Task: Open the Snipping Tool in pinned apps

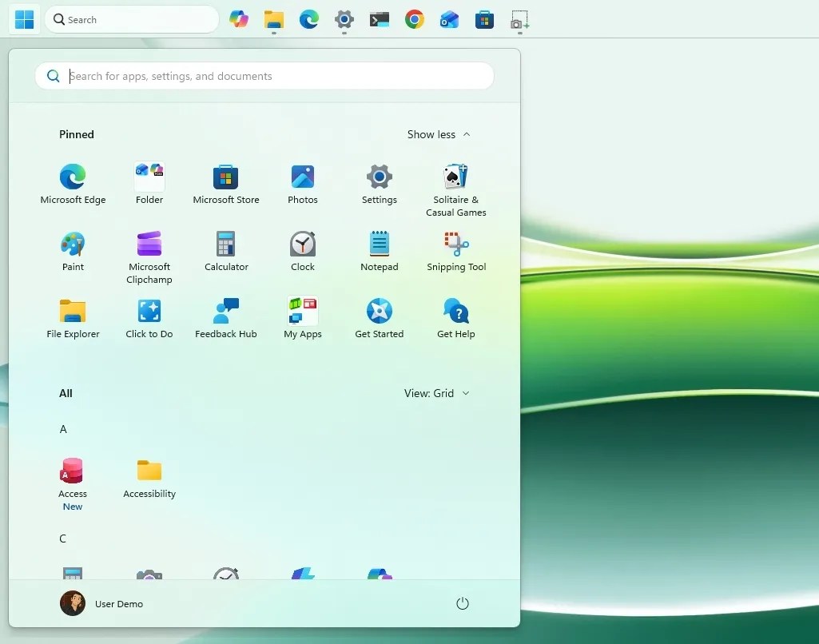Action: tap(456, 251)
